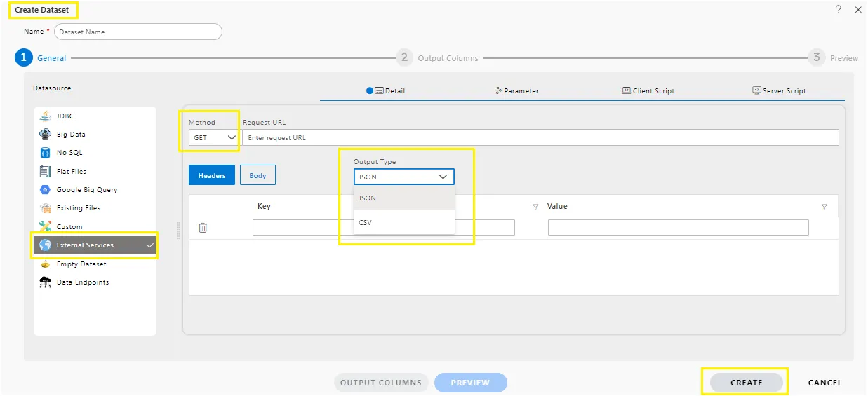This screenshot has height=396, width=868.
Task: Show the Body section
Action: [x=258, y=175]
